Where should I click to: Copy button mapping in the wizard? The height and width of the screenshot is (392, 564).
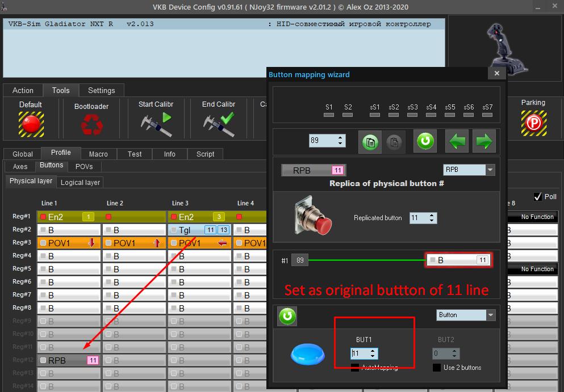(x=370, y=142)
